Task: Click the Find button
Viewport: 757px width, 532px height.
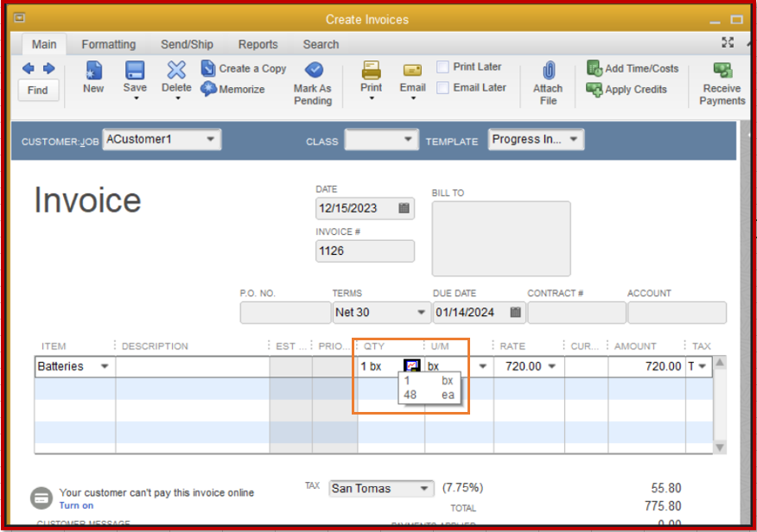Action: pyautogui.click(x=38, y=90)
